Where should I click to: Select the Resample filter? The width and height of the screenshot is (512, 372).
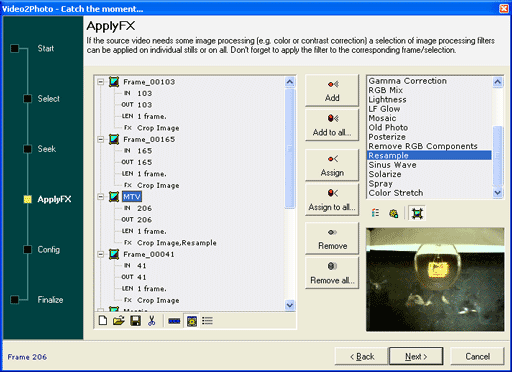pyautogui.click(x=429, y=155)
